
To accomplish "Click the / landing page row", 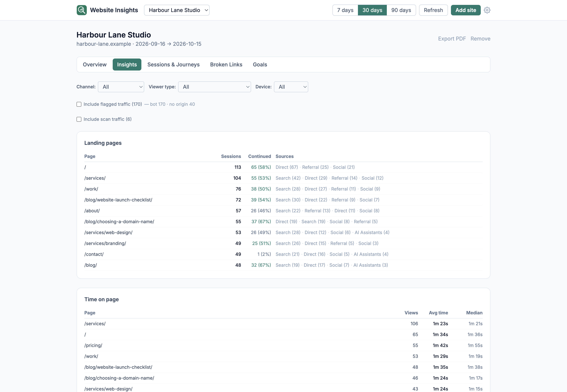I will [x=283, y=167].
